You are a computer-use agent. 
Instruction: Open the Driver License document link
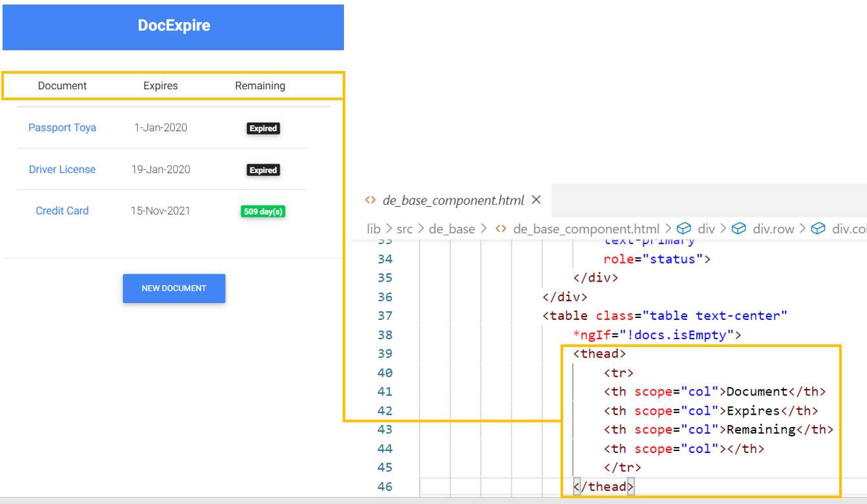coord(61,169)
